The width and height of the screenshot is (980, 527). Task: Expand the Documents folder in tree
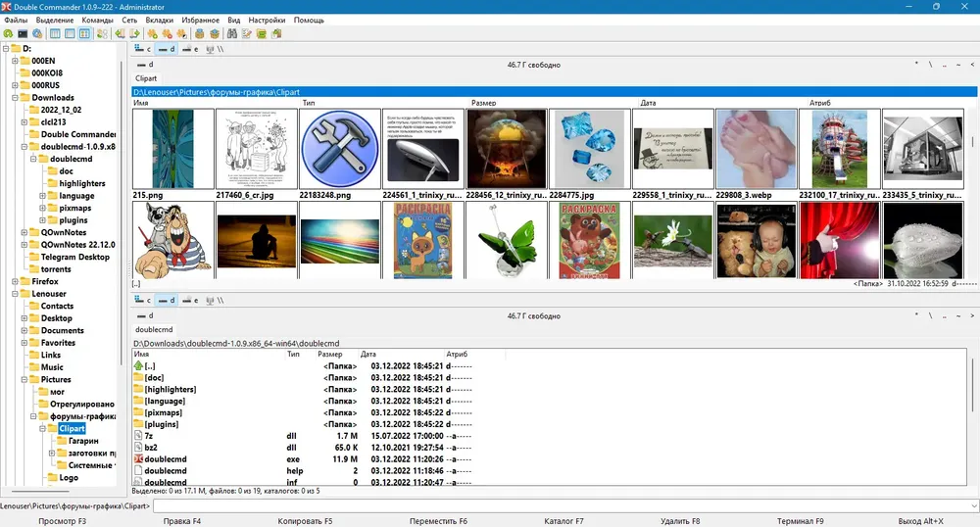[24, 330]
